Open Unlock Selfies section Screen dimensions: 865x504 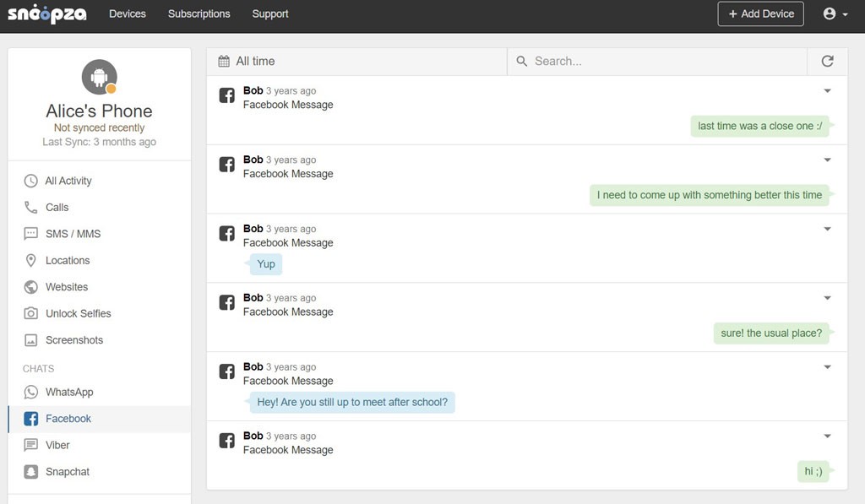(x=78, y=313)
